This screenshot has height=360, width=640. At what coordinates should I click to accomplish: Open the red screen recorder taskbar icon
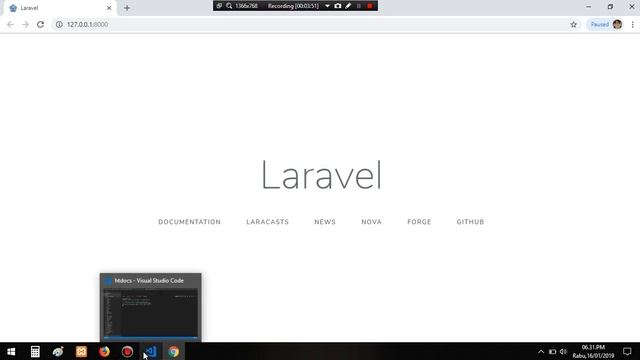(127, 351)
